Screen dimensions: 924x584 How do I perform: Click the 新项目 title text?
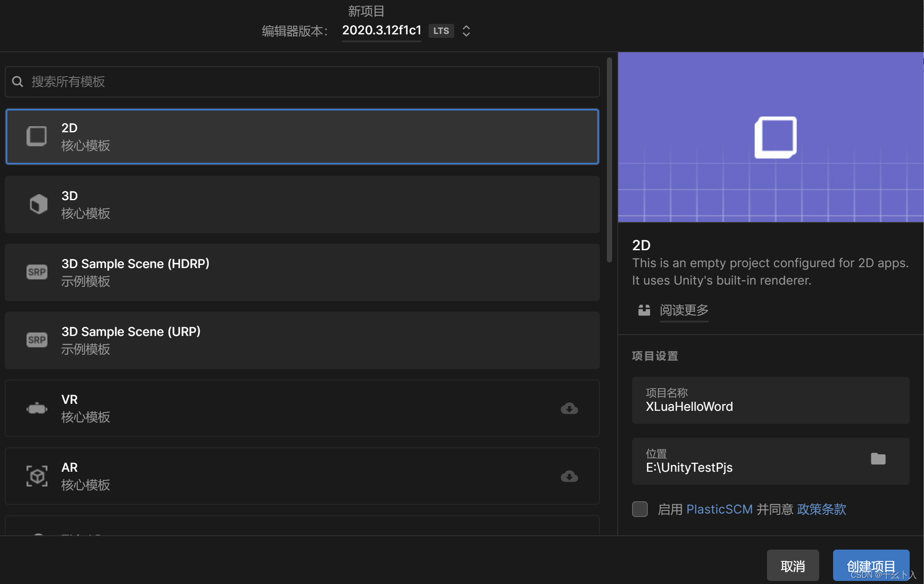(366, 11)
